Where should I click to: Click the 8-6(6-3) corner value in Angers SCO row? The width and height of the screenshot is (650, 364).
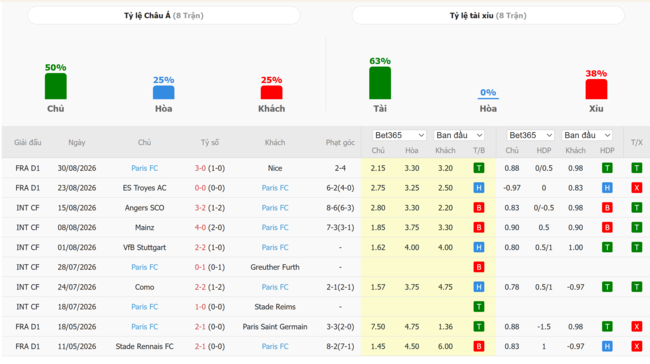pos(340,208)
